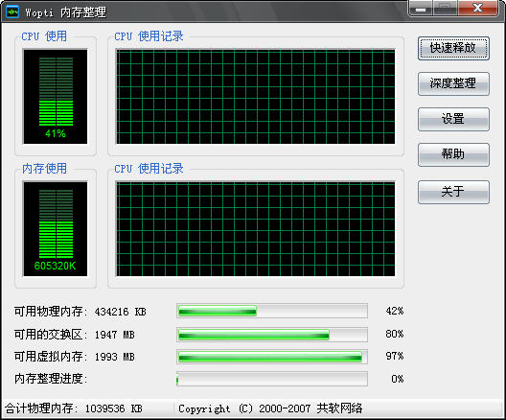Click the 42% percentage label
The image size is (506, 420).
[x=394, y=311]
